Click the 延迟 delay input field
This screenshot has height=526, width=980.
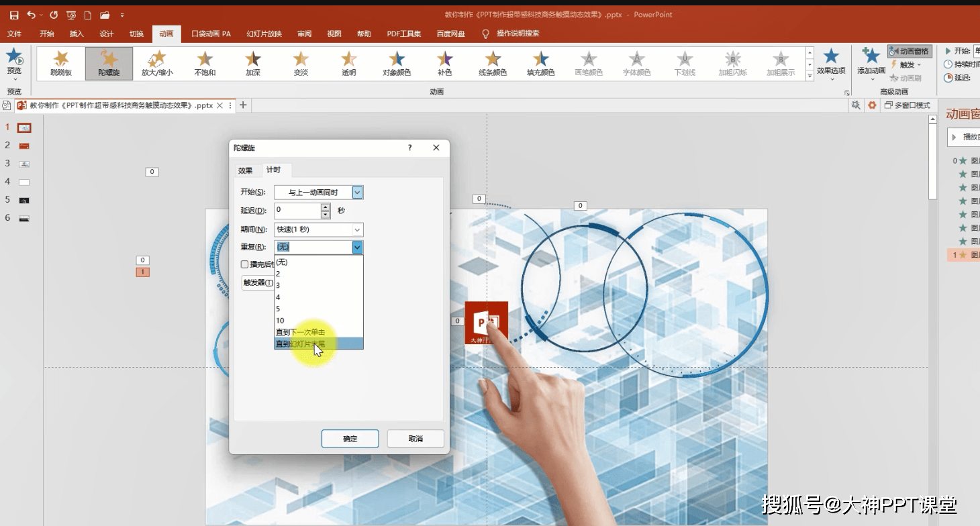(297, 211)
